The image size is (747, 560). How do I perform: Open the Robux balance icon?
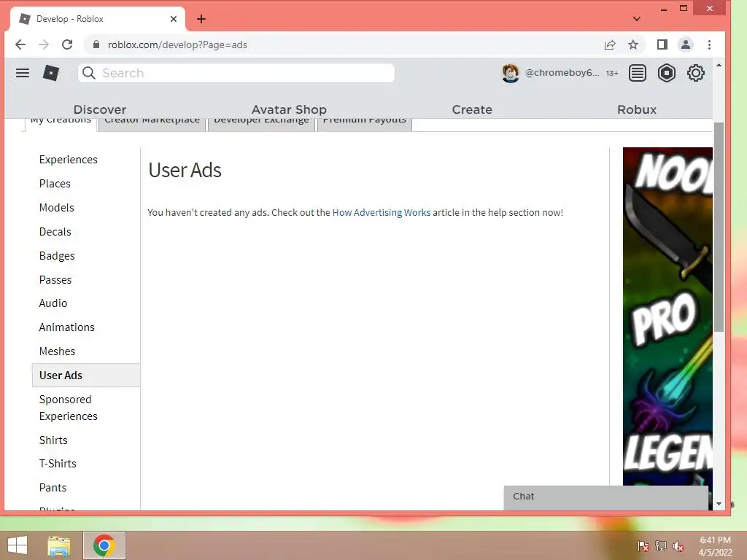(667, 73)
